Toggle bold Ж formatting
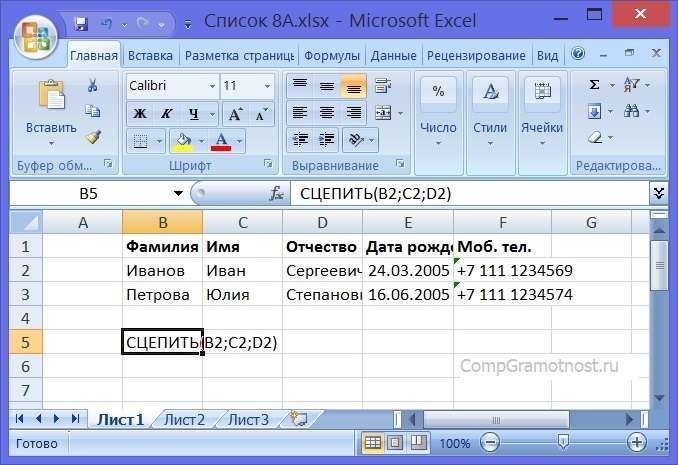The image size is (678, 465). pos(140,114)
